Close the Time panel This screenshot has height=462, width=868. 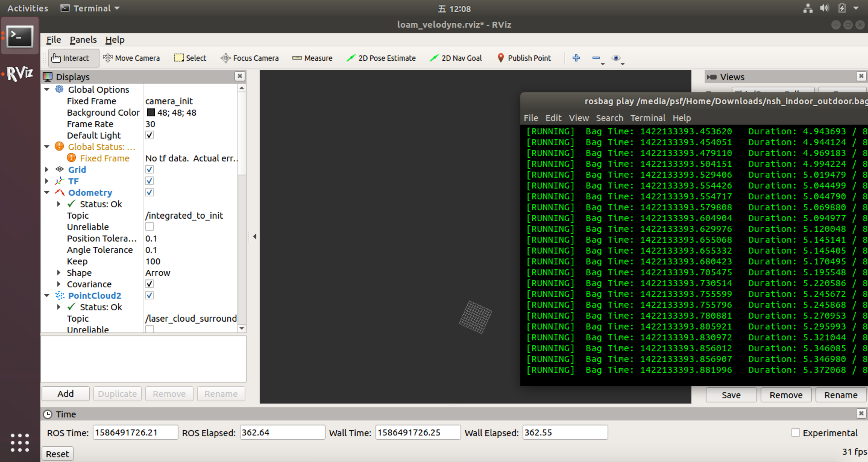pos(861,413)
